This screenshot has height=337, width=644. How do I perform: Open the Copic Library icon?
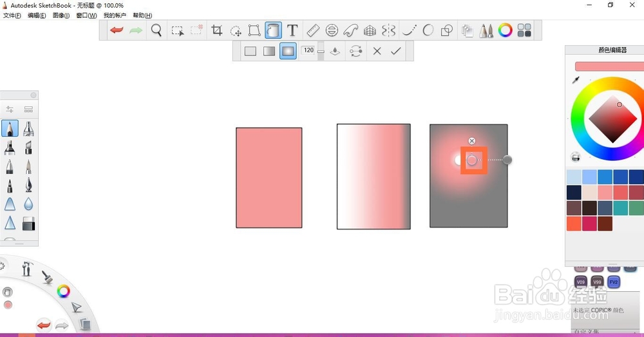click(x=524, y=30)
